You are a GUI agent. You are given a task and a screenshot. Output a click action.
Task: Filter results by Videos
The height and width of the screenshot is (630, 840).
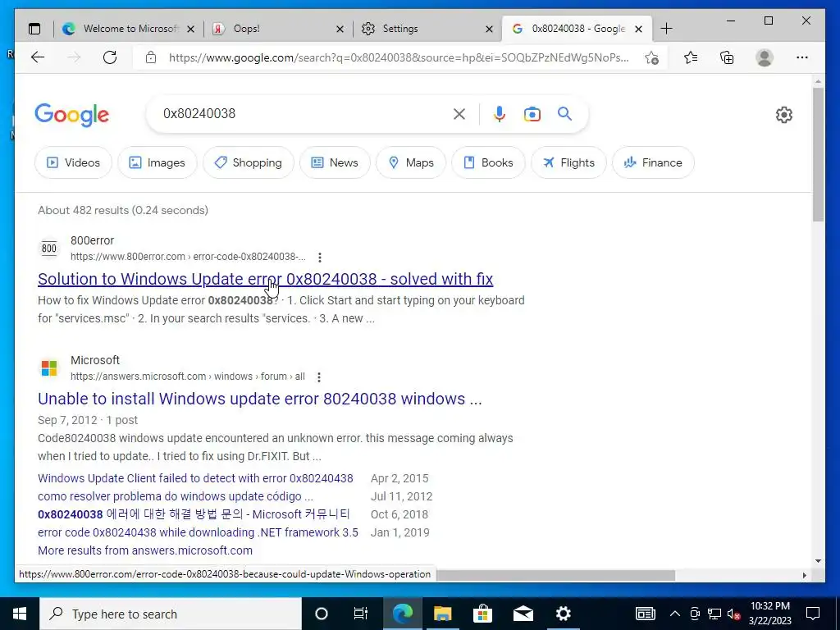click(73, 162)
